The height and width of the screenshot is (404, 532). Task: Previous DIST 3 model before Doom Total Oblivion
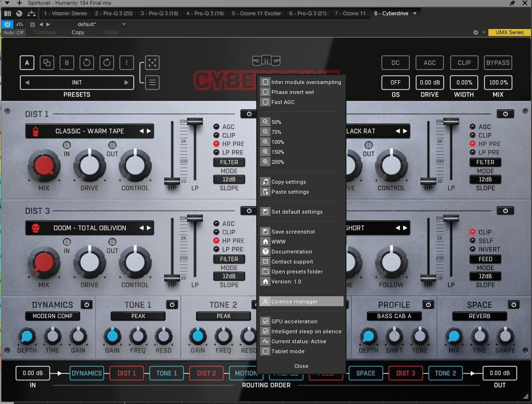pyautogui.click(x=141, y=228)
